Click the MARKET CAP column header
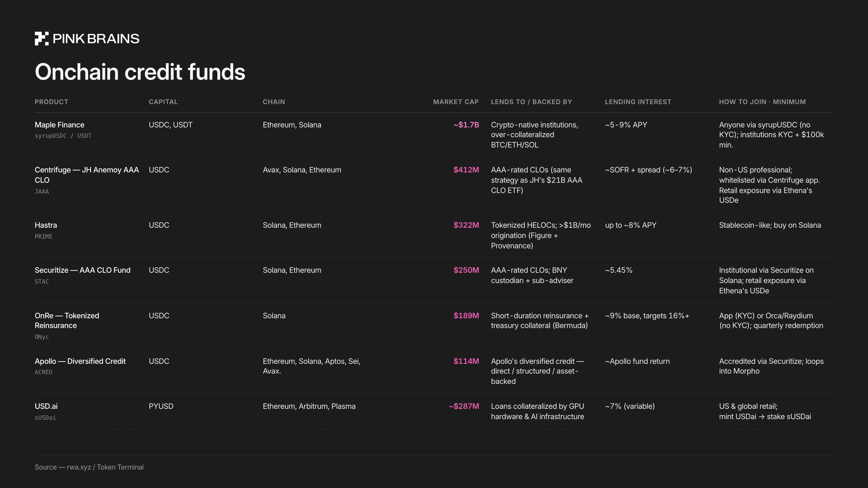The width and height of the screenshot is (868, 488). pyautogui.click(x=456, y=102)
